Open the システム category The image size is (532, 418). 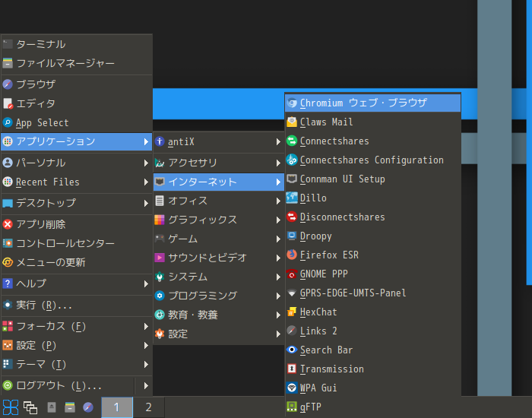[219, 277]
